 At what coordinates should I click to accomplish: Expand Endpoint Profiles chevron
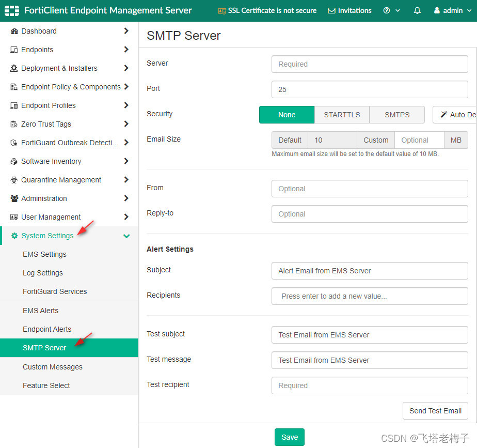[126, 105]
